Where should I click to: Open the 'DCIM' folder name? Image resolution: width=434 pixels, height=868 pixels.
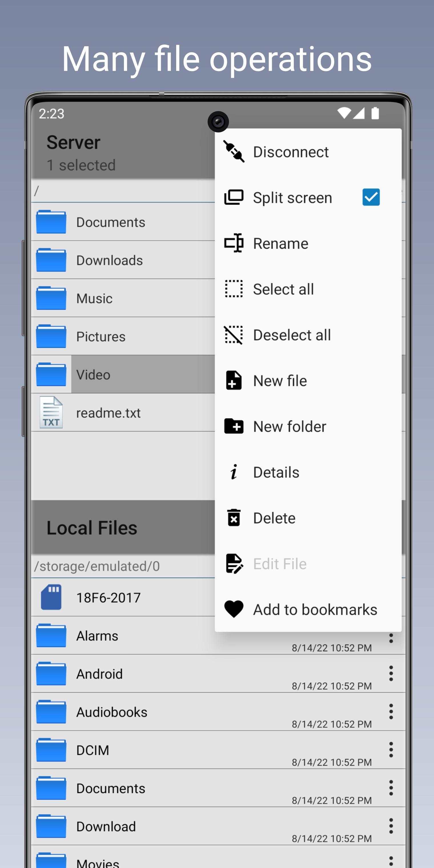(93, 750)
